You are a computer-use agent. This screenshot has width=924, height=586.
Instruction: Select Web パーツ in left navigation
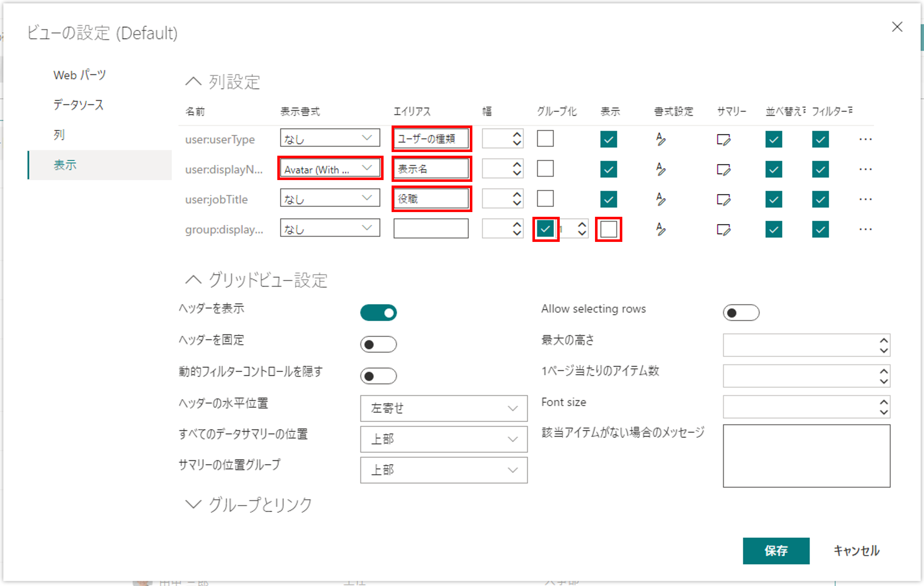pyautogui.click(x=79, y=75)
